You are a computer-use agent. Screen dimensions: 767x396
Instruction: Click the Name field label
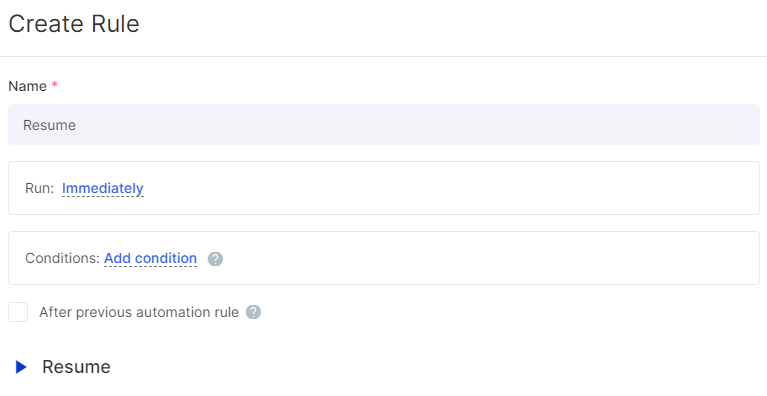(x=27, y=86)
